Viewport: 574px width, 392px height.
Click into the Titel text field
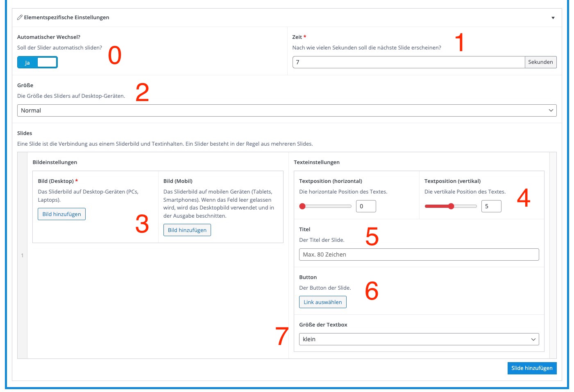[x=419, y=255]
